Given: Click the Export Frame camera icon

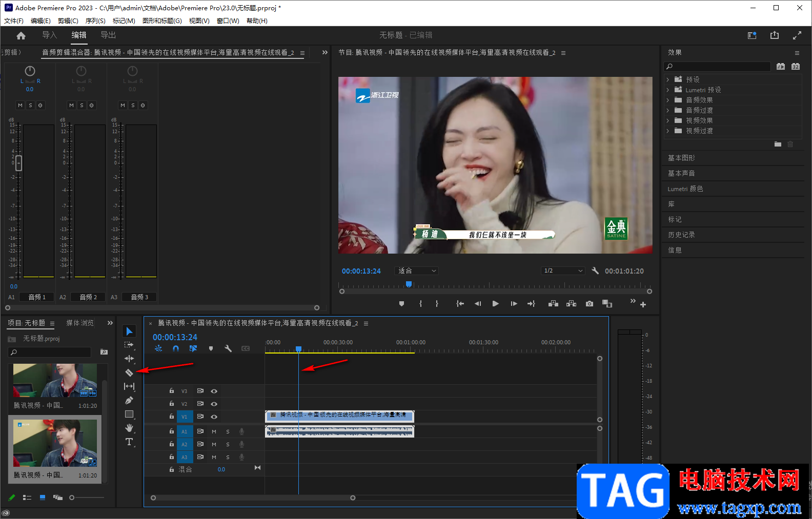Looking at the screenshot, I should [590, 304].
